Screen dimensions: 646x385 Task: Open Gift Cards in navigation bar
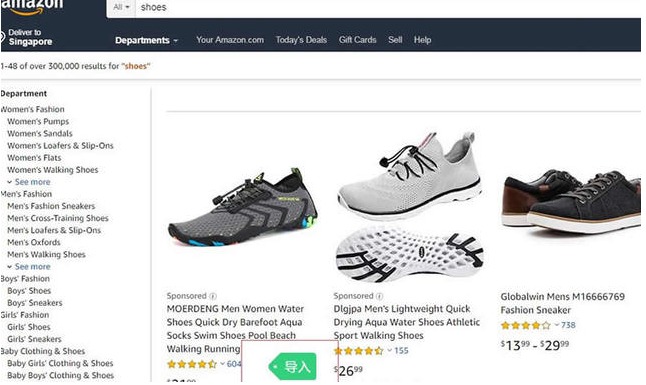coord(358,40)
